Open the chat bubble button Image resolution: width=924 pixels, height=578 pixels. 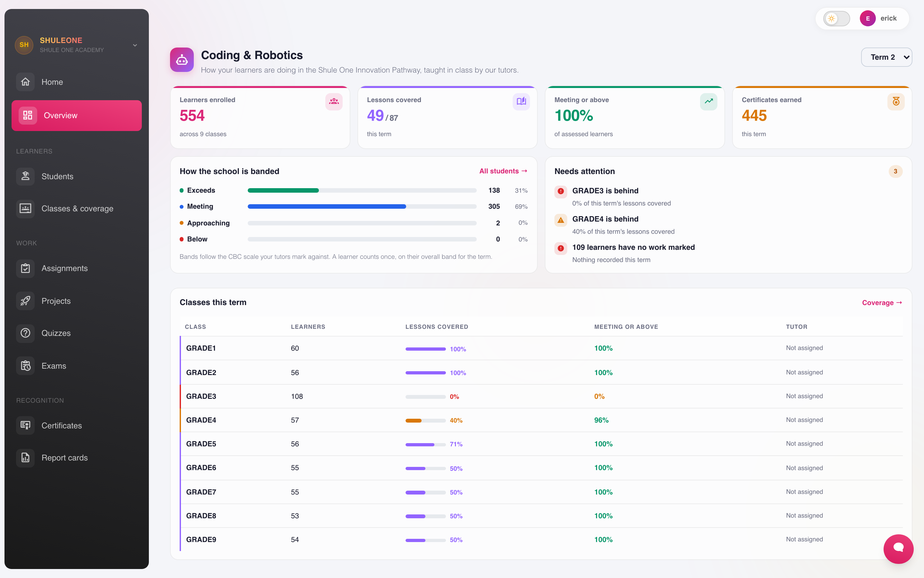tap(898, 548)
